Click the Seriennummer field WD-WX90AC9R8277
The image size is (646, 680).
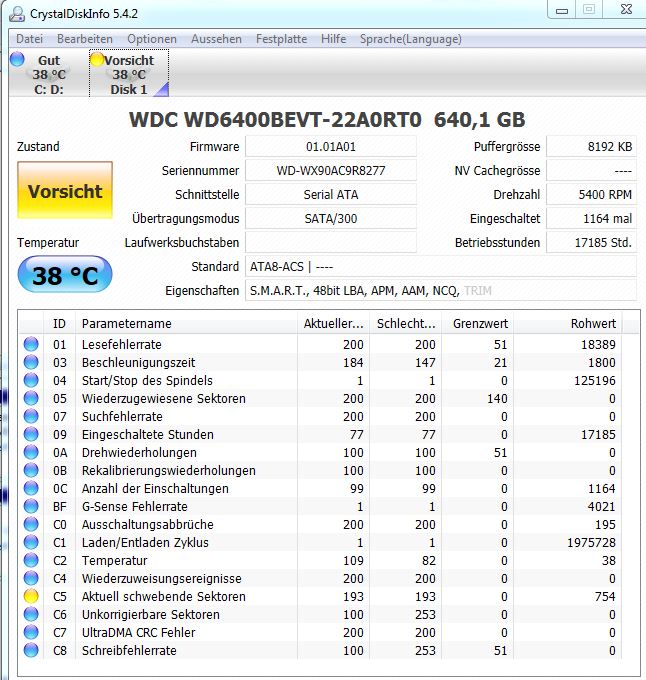331,170
